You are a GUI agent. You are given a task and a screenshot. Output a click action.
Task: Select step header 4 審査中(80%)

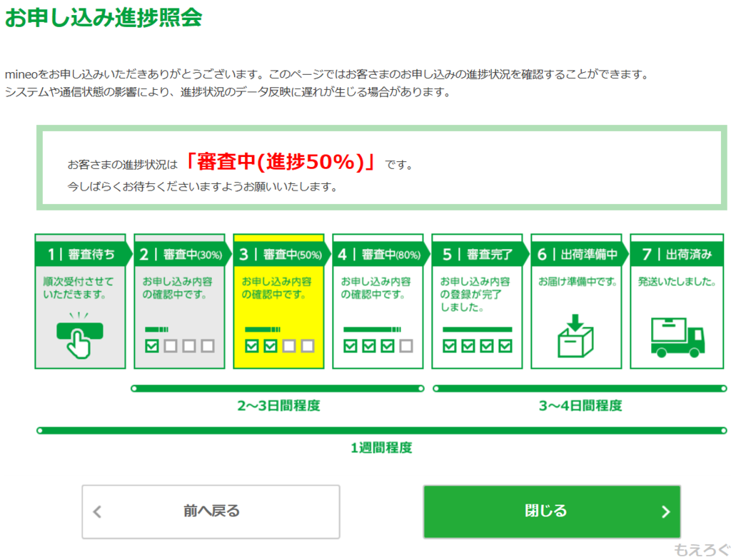coord(381,254)
